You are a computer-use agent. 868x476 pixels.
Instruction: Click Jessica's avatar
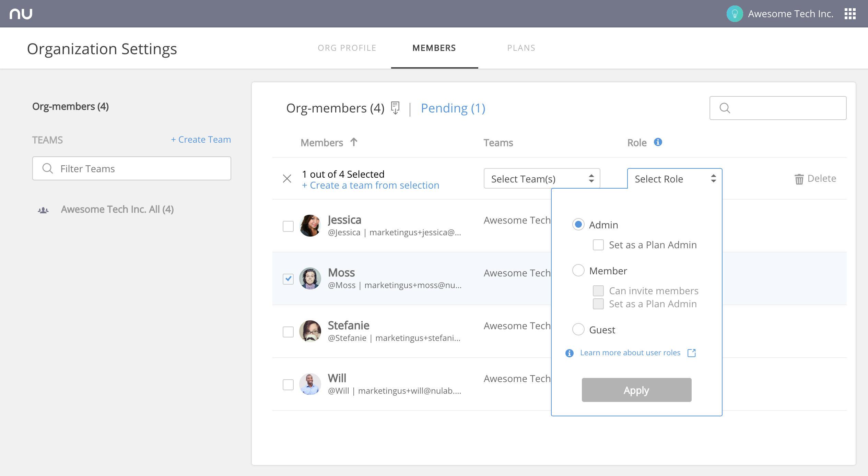pos(310,226)
